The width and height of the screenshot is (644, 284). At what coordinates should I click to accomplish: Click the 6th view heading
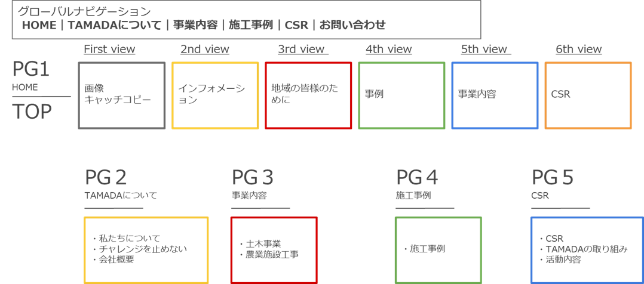tap(579, 50)
